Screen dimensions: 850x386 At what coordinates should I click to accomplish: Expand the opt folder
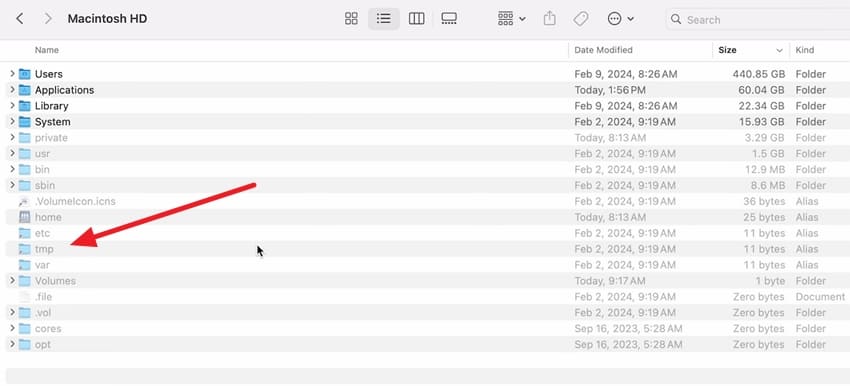click(12, 344)
